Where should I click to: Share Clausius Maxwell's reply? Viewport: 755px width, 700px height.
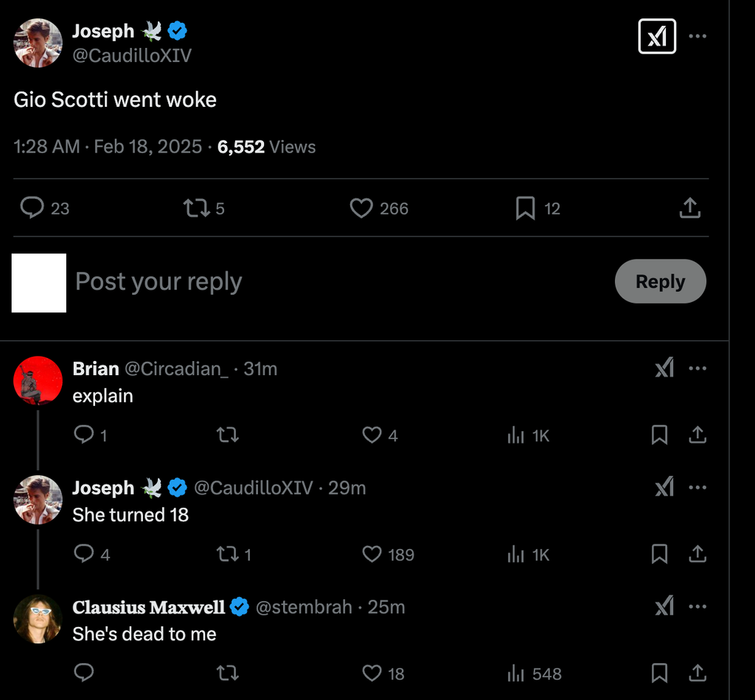tap(697, 673)
